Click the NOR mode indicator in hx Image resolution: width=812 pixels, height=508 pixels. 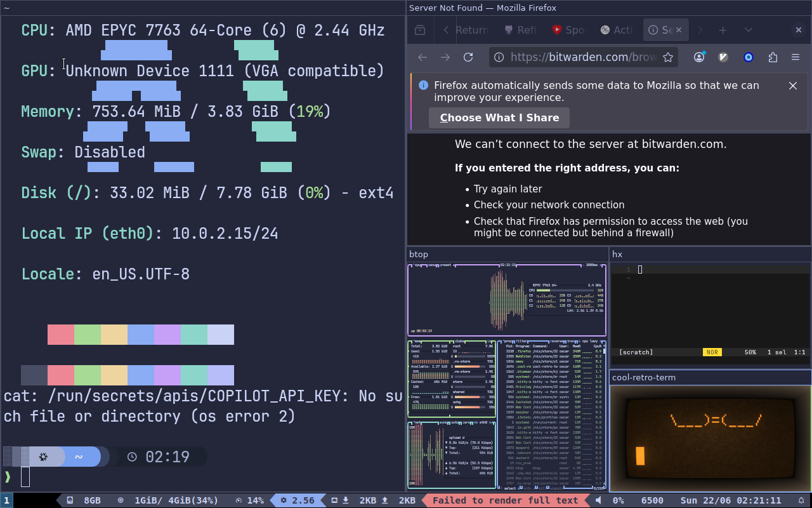712,352
